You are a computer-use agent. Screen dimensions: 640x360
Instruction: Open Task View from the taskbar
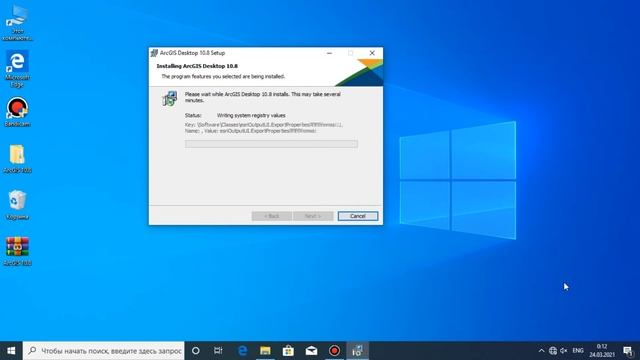pos(218,351)
